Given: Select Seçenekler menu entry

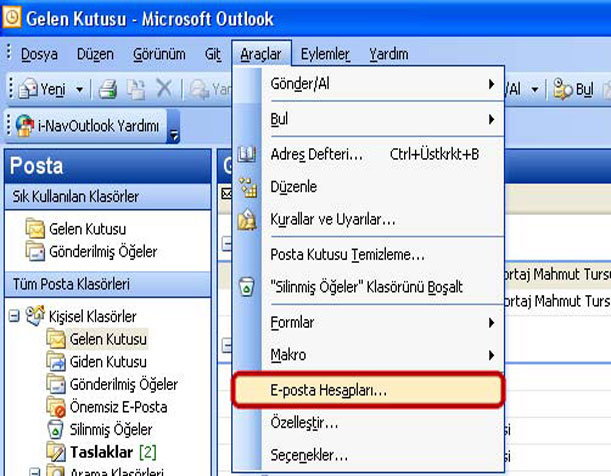Looking at the screenshot, I should click(x=382, y=455).
